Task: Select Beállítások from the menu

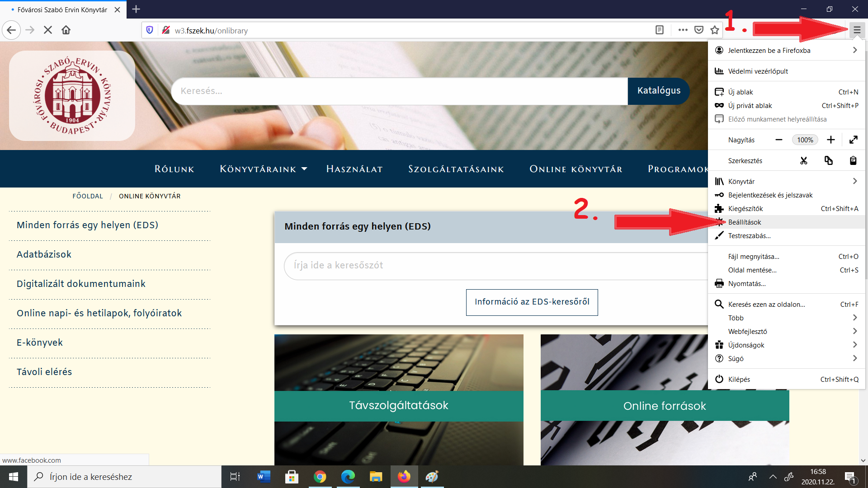Action: pyautogui.click(x=745, y=222)
